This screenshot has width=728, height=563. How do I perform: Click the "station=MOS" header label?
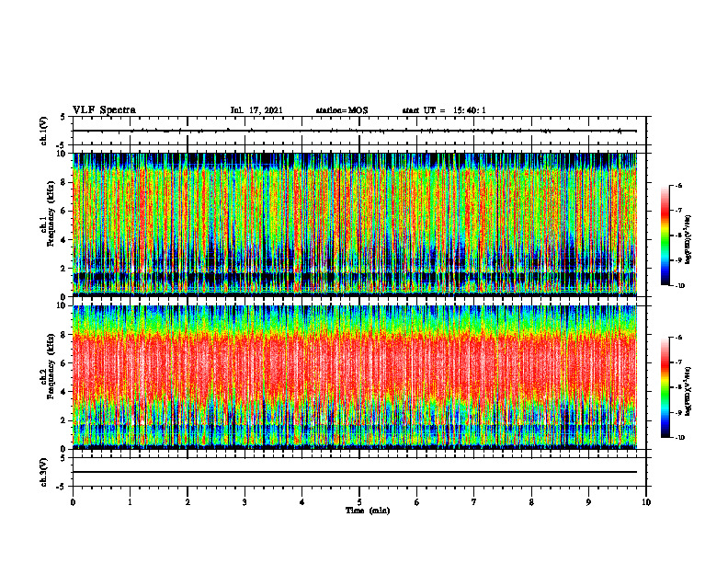point(342,110)
